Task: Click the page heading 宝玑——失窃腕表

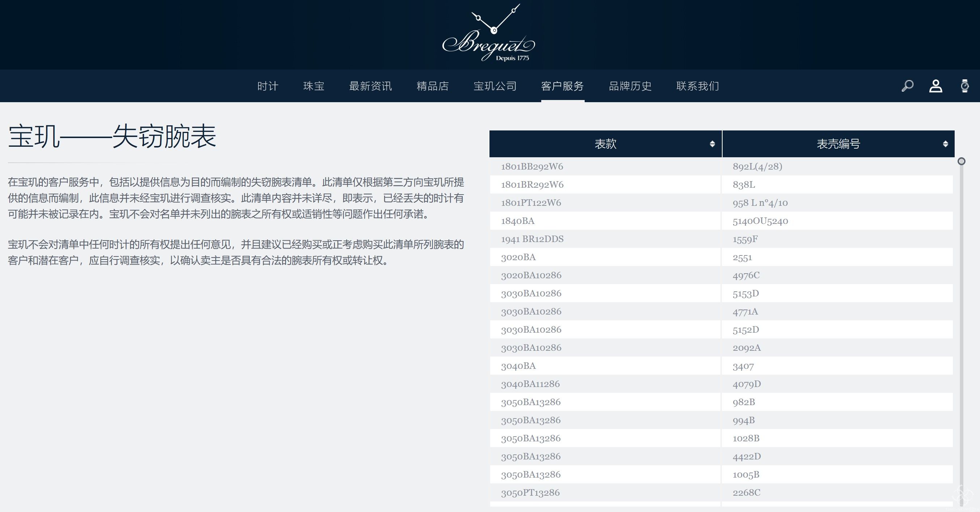Action: click(x=112, y=136)
